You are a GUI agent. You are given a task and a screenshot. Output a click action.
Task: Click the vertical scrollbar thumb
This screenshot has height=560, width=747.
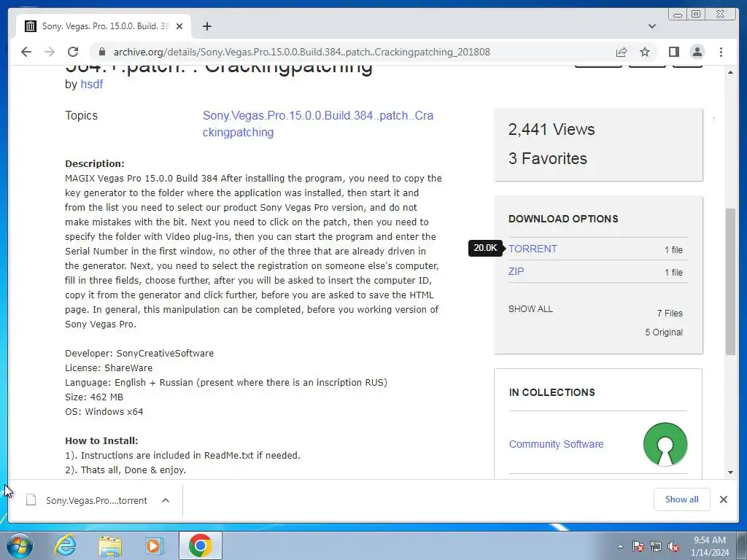pyautogui.click(x=730, y=281)
